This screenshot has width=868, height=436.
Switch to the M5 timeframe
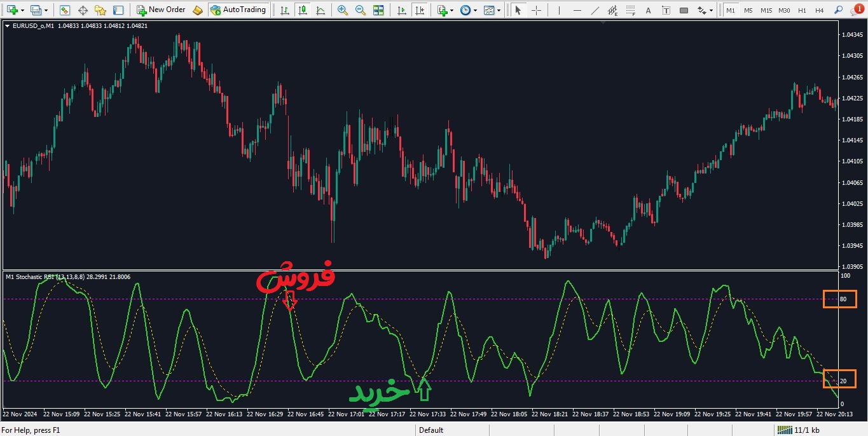tap(748, 10)
